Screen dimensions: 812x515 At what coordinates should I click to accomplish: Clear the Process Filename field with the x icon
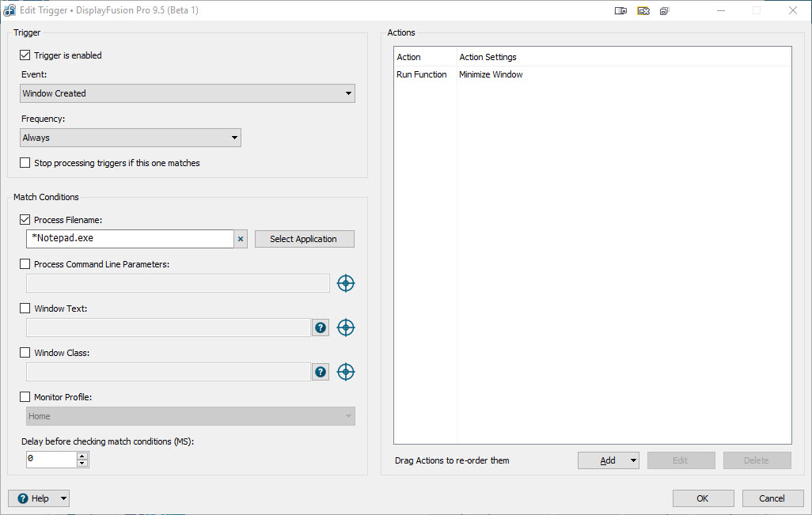point(241,239)
